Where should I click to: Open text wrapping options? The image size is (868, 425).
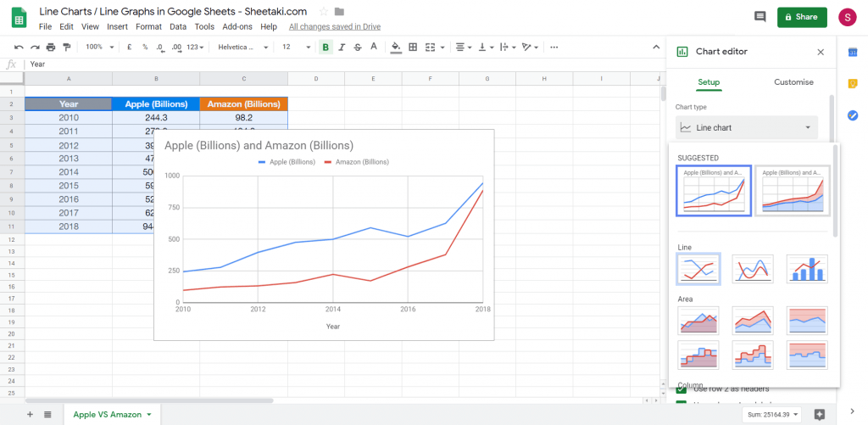click(508, 48)
